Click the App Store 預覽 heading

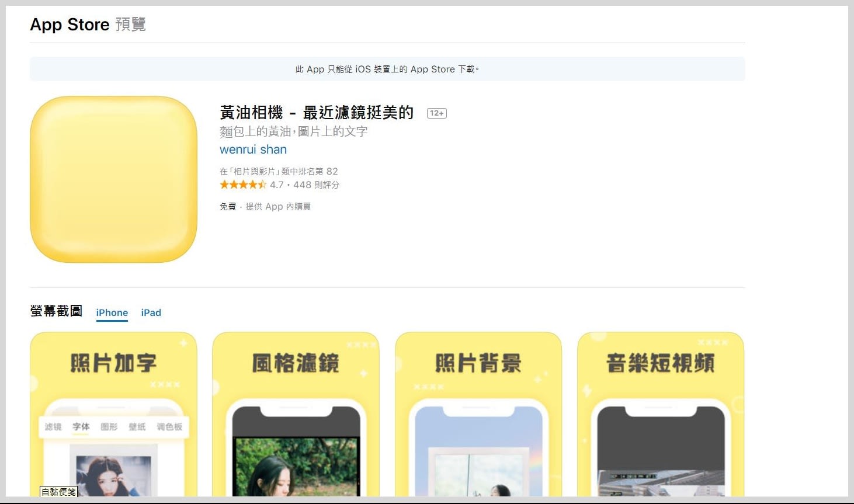pos(88,25)
